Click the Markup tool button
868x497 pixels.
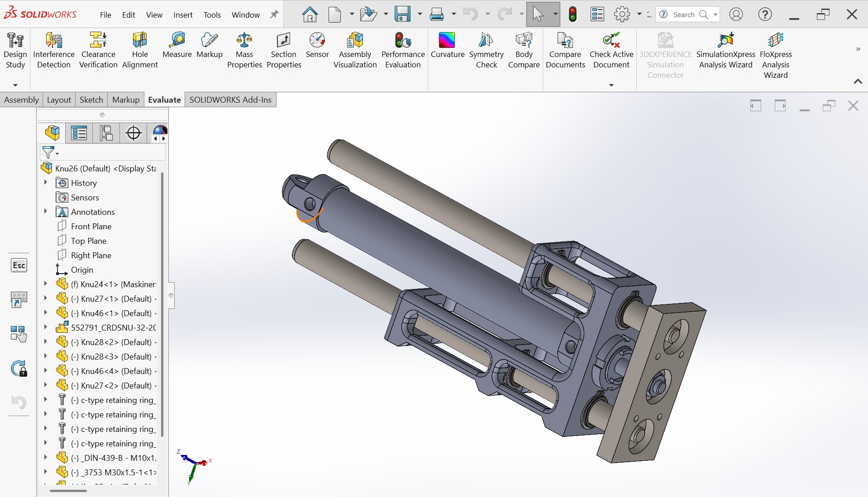point(210,45)
